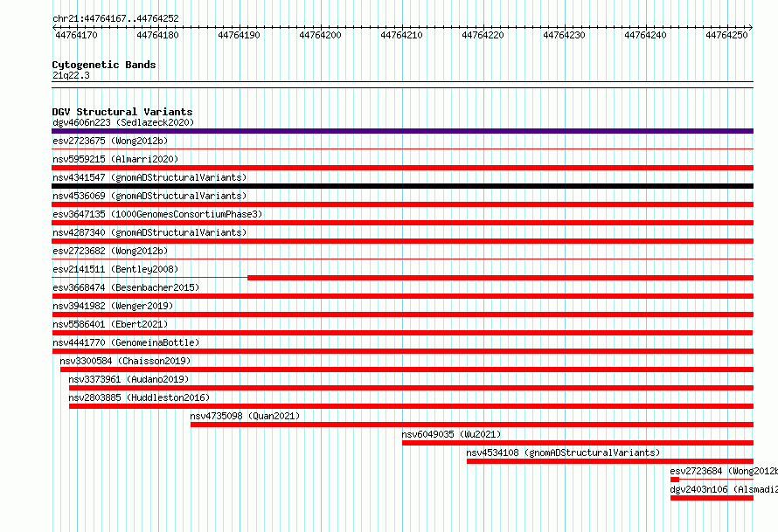This screenshot has width=778, height=532.
Task: Open nsv4287340 (gnomADStructuralVariants) label
Action: coord(149,232)
